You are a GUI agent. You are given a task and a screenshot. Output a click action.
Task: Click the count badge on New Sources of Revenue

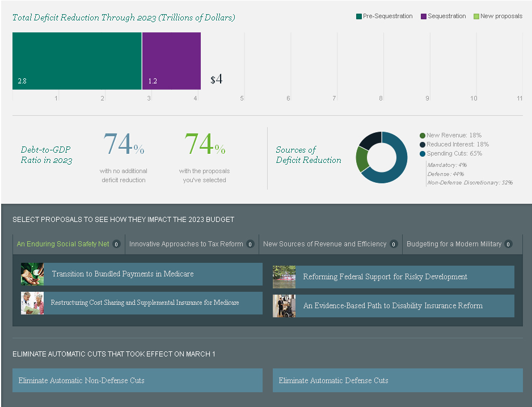[394, 244]
